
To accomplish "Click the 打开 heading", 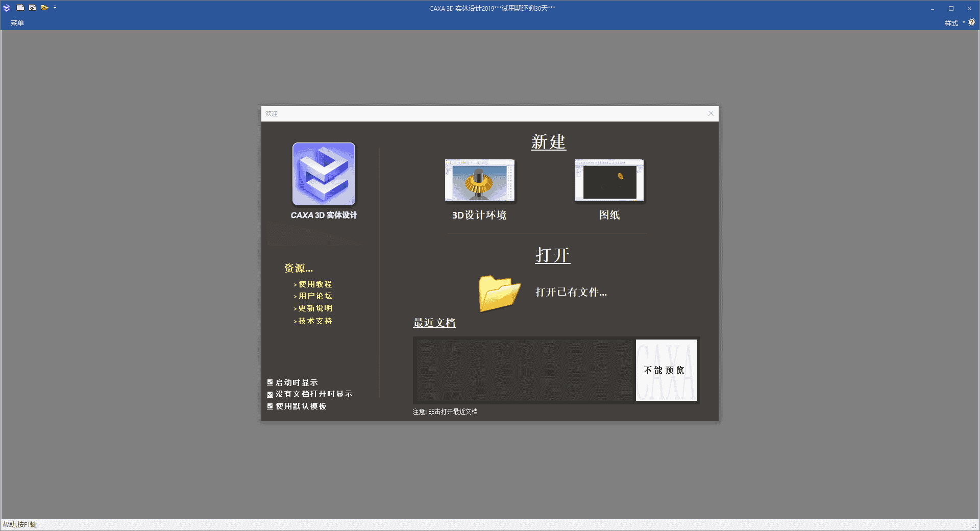I will tap(553, 255).
